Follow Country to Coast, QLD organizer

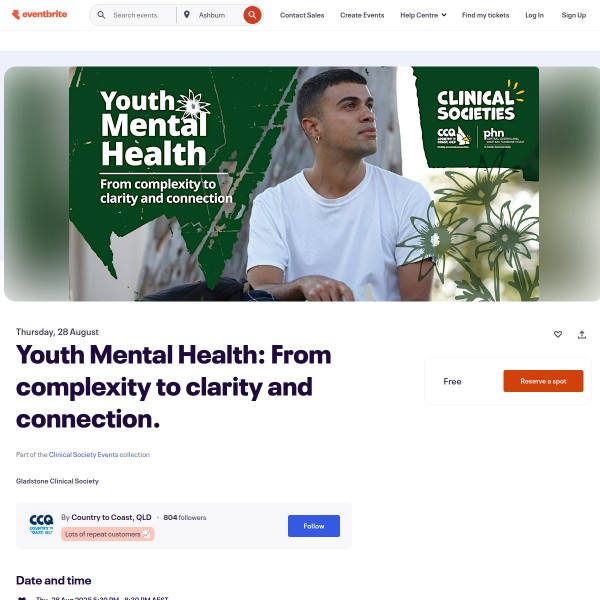click(314, 526)
